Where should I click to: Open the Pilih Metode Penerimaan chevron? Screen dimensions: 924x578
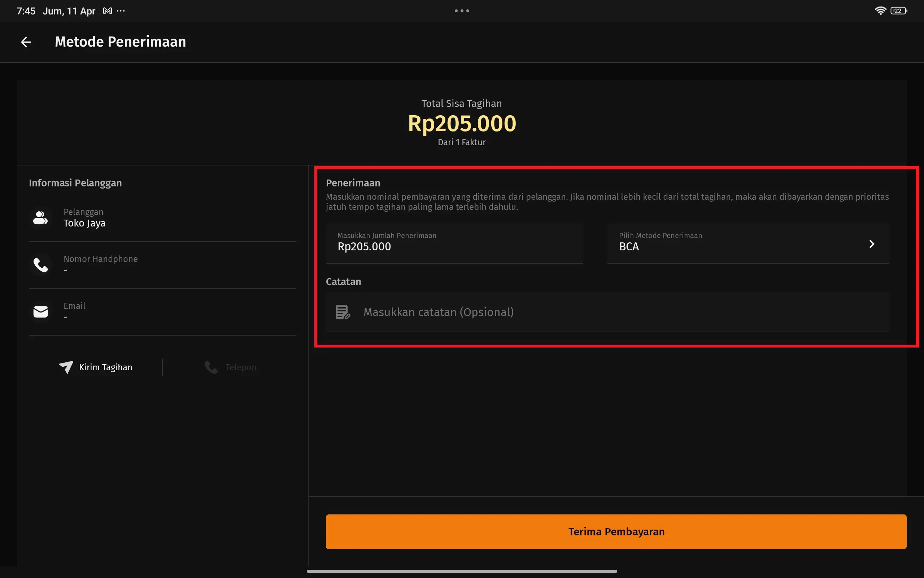pyautogui.click(x=872, y=244)
